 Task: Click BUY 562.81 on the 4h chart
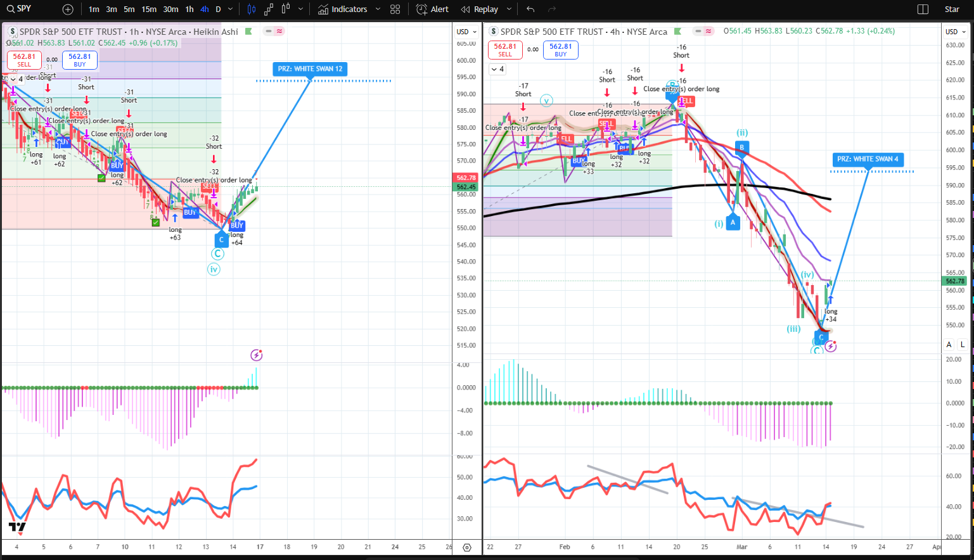[561, 50]
